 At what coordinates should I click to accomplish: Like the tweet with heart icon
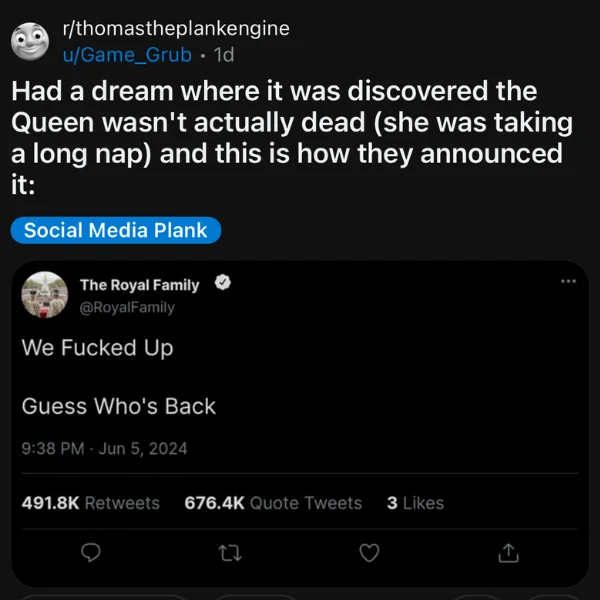(369, 552)
